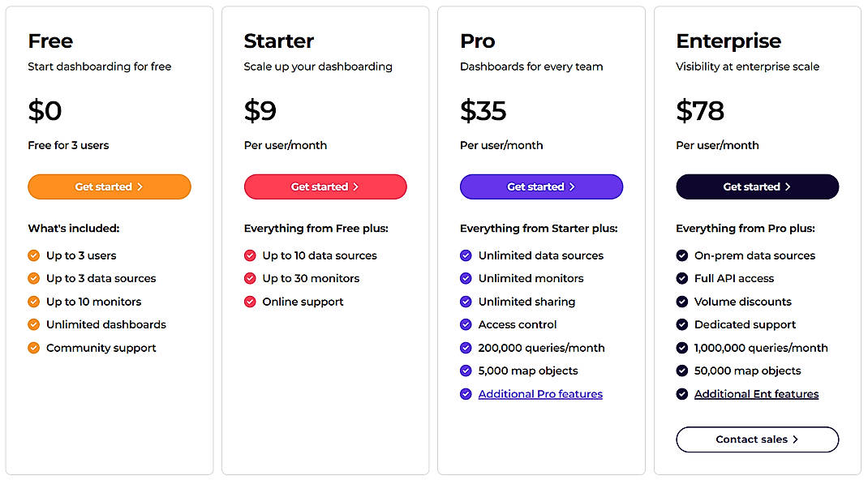Click the checkmark beside Online support

[250, 302]
